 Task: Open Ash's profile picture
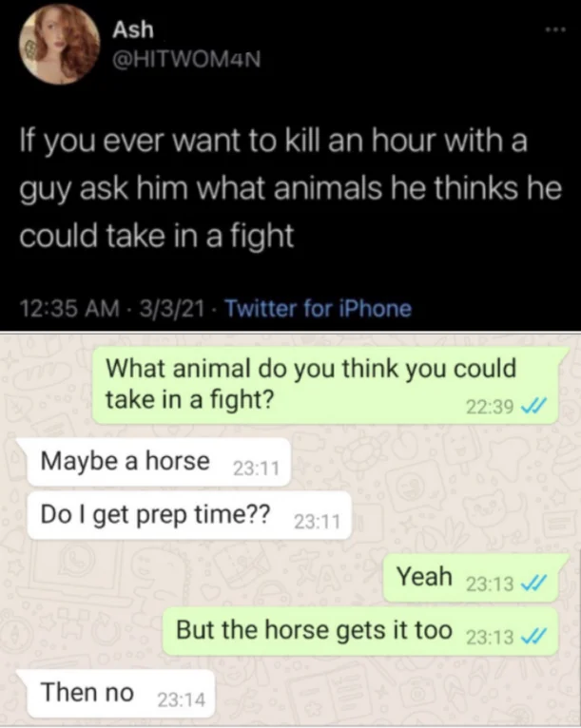[60, 45]
